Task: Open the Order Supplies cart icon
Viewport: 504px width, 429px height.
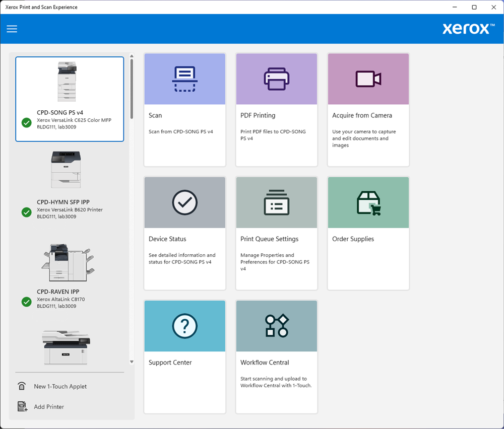Action: coord(369,203)
